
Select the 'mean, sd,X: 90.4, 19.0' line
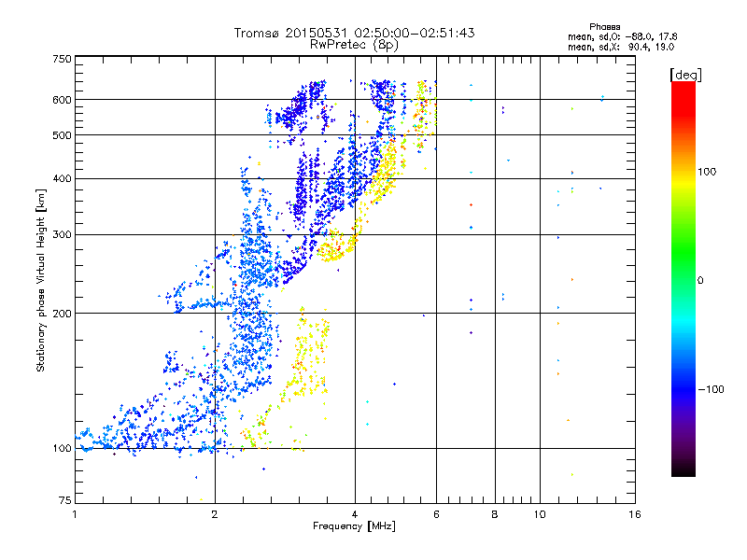pos(621,47)
